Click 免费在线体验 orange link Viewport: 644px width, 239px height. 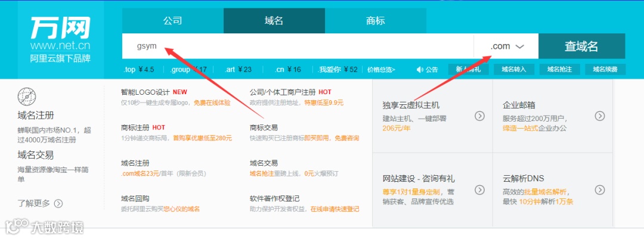(x=212, y=103)
